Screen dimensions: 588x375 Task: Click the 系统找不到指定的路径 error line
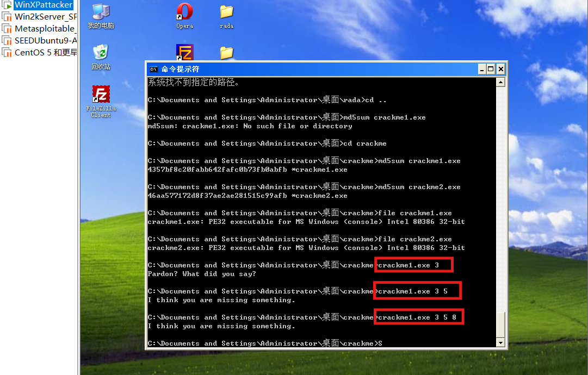(194, 82)
